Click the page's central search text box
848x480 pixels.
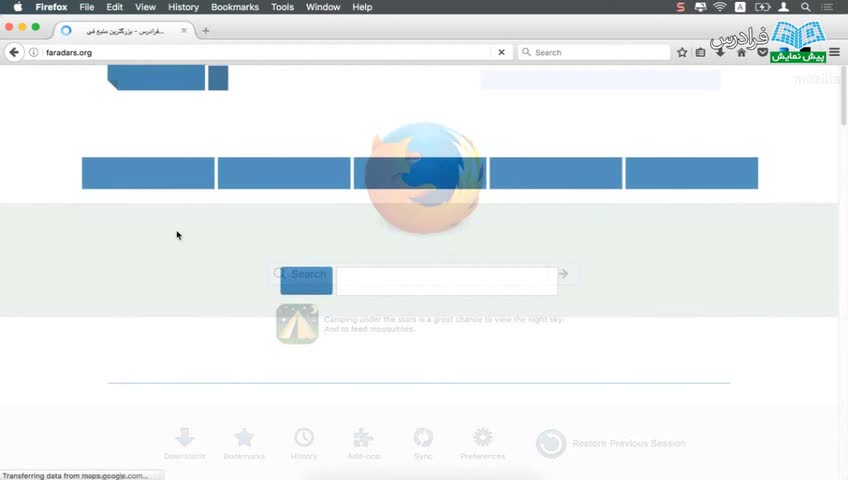(447, 281)
